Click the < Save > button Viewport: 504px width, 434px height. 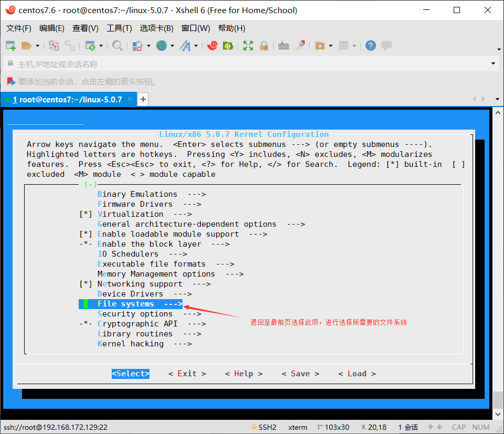[300, 374]
